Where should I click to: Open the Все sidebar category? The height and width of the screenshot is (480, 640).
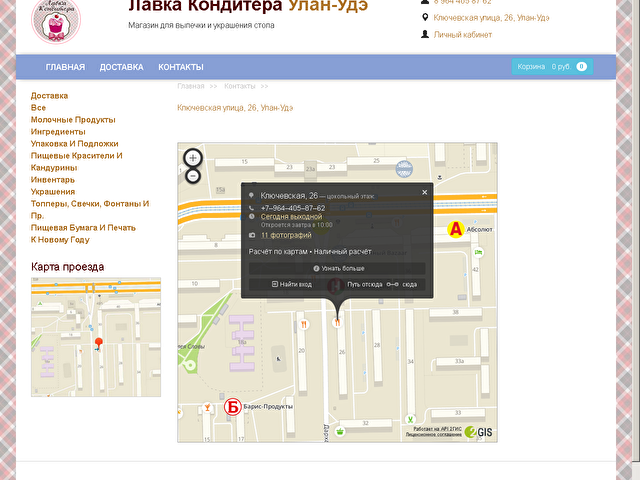click(38, 108)
